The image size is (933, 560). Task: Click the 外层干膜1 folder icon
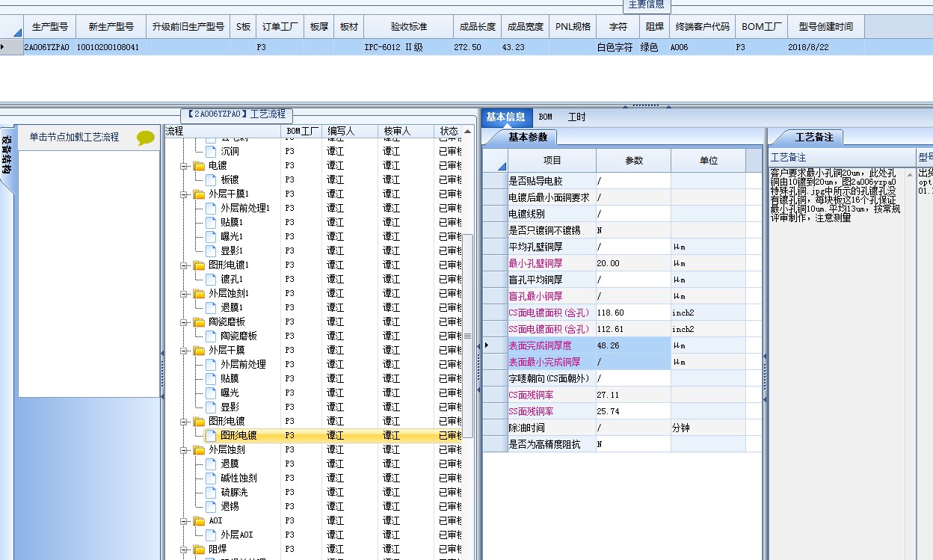tap(199, 194)
